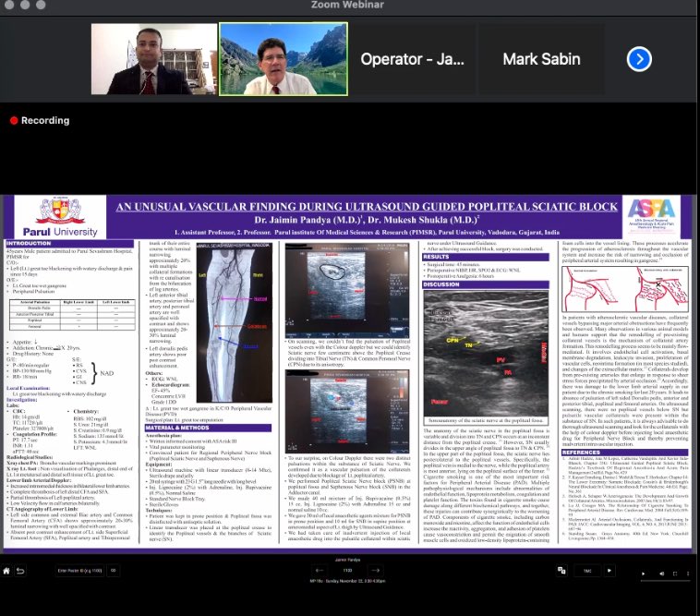Click the video progress bar
This screenshot has height=616, width=700.
pyautogui.click(x=665, y=581)
